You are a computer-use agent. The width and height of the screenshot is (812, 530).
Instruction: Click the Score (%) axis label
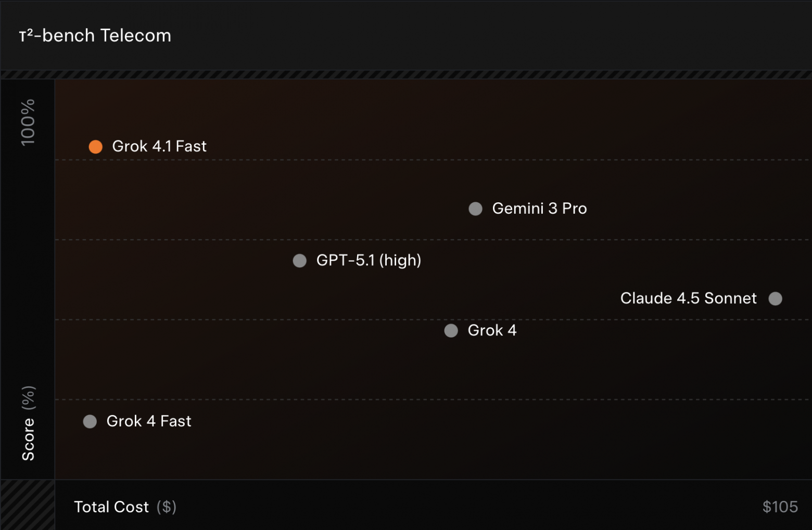point(28,423)
